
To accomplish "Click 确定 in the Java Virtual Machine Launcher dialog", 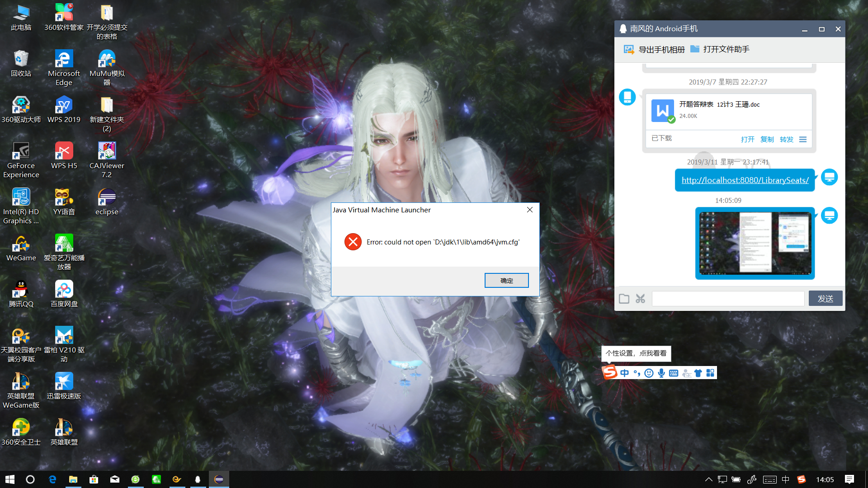I will pyautogui.click(x=506, y=281).
